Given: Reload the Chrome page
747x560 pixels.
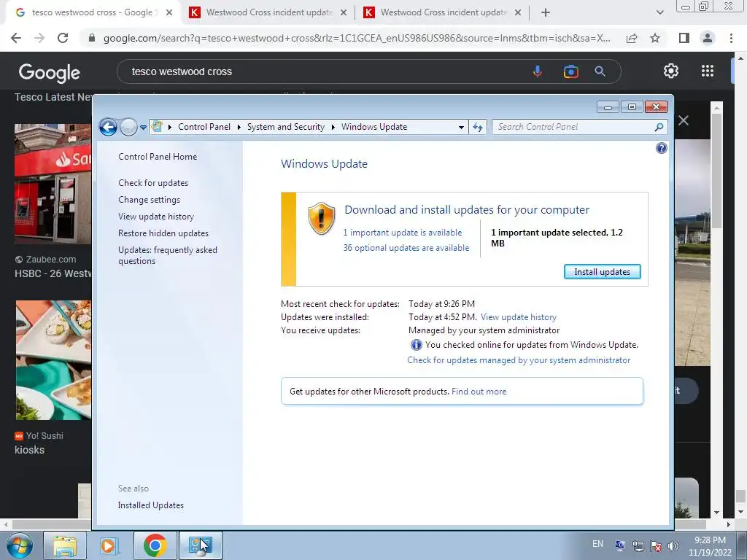Looking at the screenshot, I should (63, 38).
